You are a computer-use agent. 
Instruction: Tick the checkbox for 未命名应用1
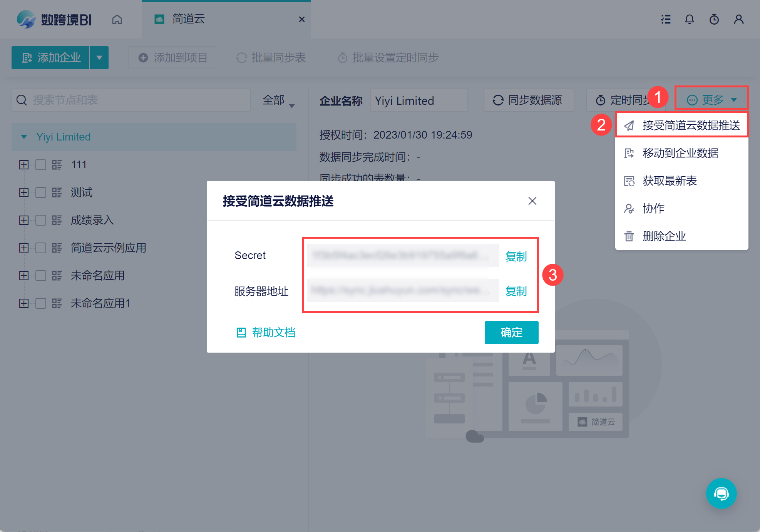41,303
